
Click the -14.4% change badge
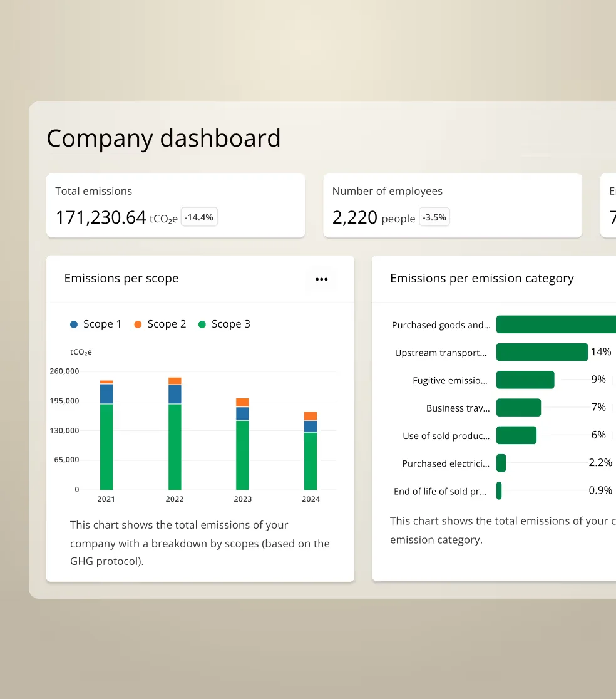[x=198, y=217]
